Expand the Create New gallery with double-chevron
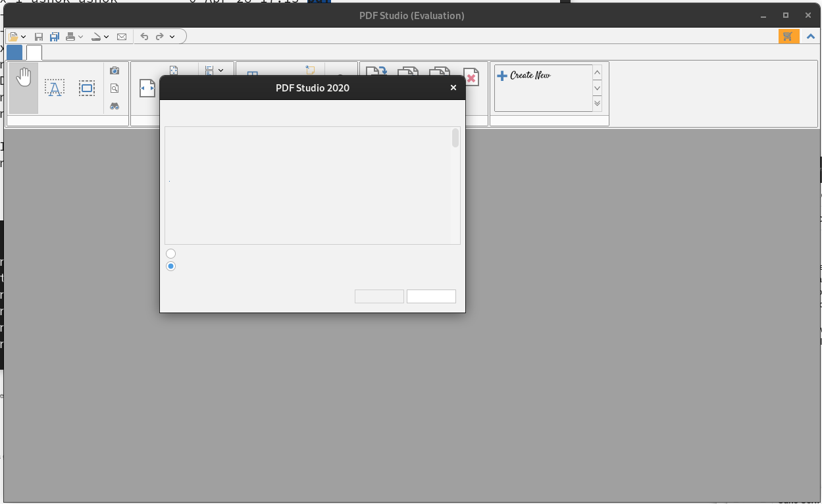Image resolution: width=822 pixels, height=504 pixels. (597, 103)
